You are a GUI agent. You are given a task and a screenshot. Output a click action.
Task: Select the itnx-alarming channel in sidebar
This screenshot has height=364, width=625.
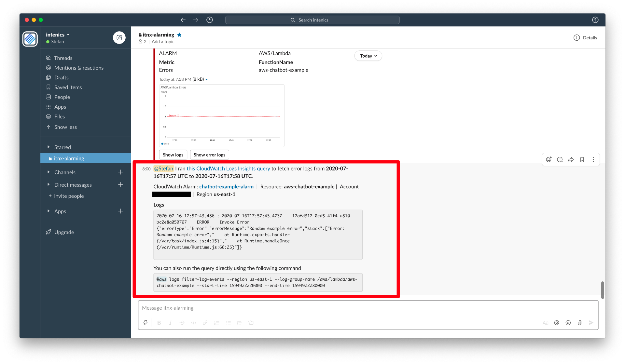[x=69, y=158]
